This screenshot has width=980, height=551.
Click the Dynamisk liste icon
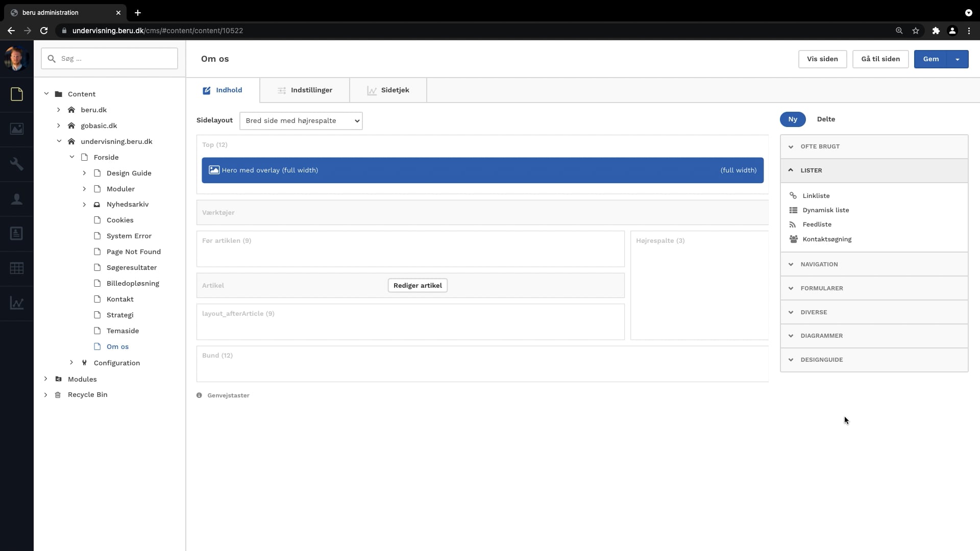point(793,210)
